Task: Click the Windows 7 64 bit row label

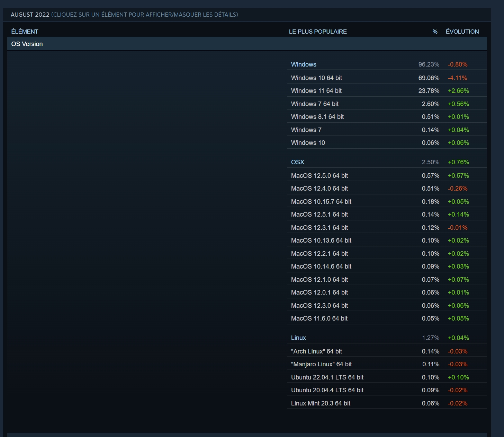Action: coord(315,104)
